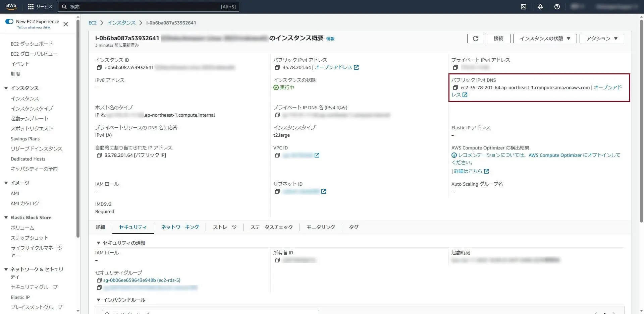
Task: Copy the instance ID
Action: click(99, 67)
